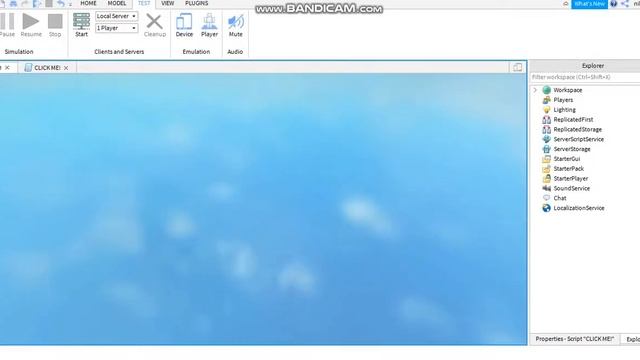
Task: Select the StarterPlayer icon
Action: pyautogui.click(x=546, y=178)
